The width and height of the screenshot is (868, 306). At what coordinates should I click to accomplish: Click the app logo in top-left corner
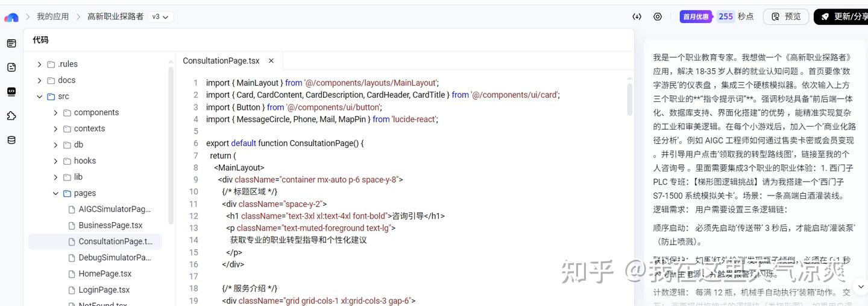coord(11,17)
